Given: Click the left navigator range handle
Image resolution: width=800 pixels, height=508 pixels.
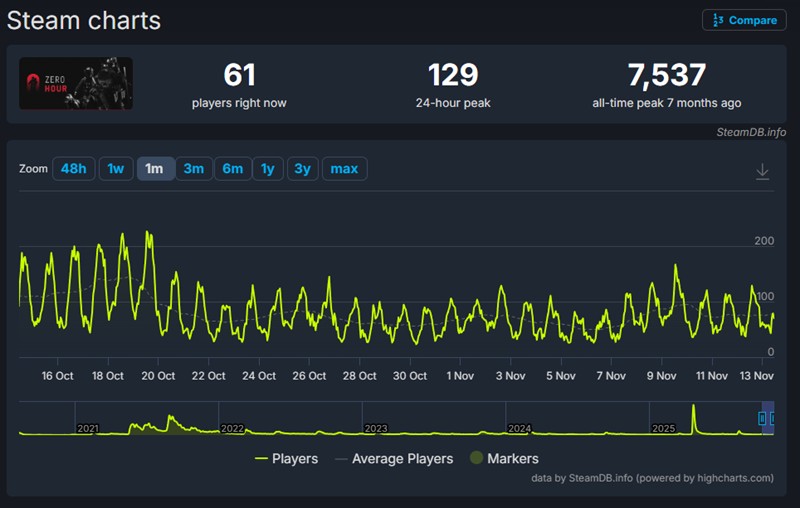Looking at the screenshot, I should pos(762,418).
